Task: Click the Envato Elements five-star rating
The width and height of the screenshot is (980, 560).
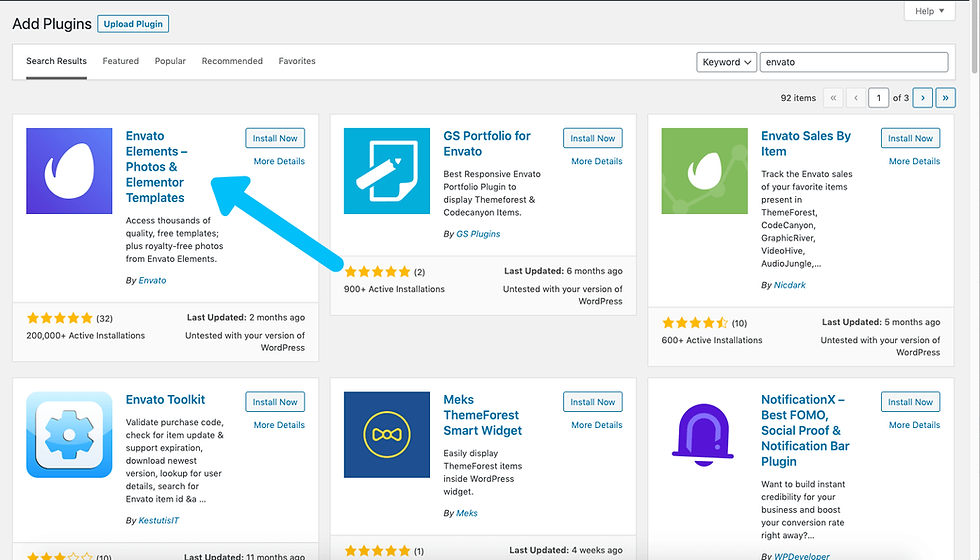Action: [60, 318]
